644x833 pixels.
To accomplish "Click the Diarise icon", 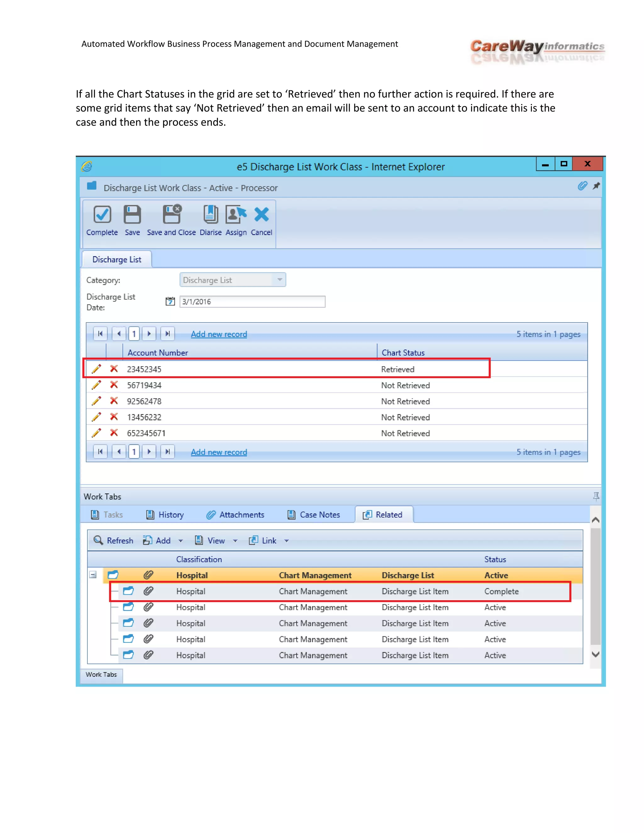I will [211, 214].
